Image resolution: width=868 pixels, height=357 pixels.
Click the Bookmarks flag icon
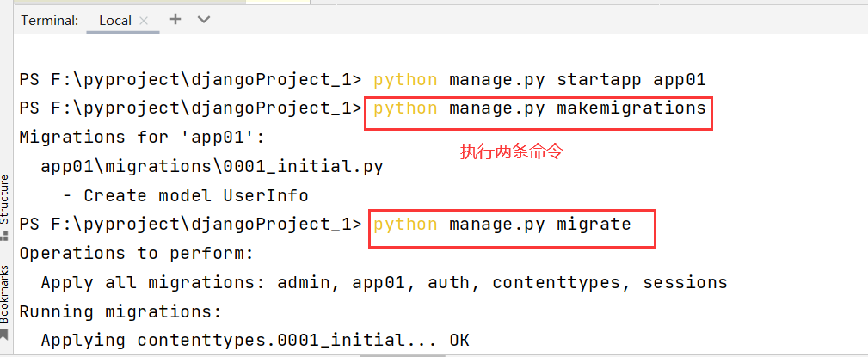click(5, 334)
